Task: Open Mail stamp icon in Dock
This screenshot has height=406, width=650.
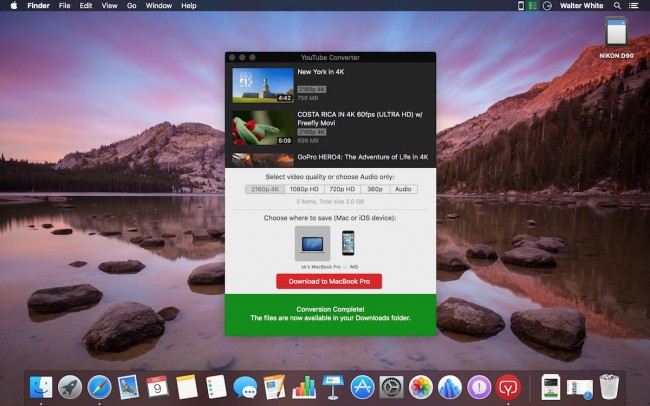Action: (x=128, y=387)
